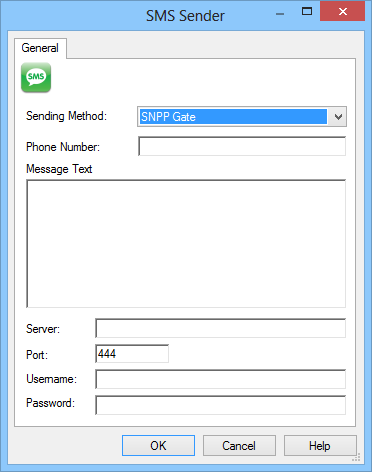Close the SMS Sender window
This screenshot has height=472, width=372.
(342, 12)
